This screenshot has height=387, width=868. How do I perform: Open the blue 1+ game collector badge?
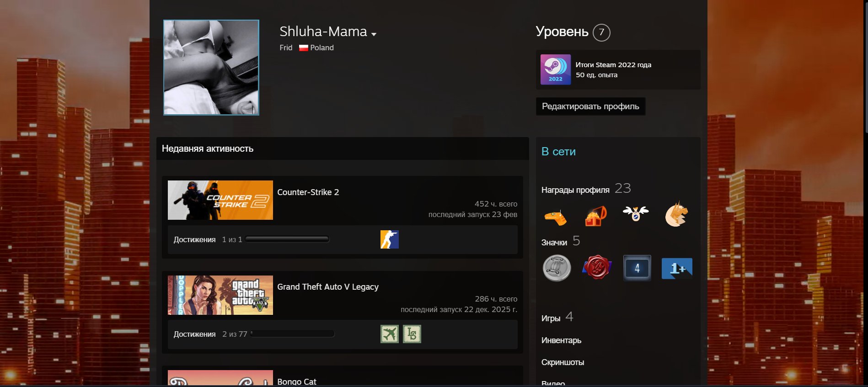pyautogui.click(x=677, y=268)
